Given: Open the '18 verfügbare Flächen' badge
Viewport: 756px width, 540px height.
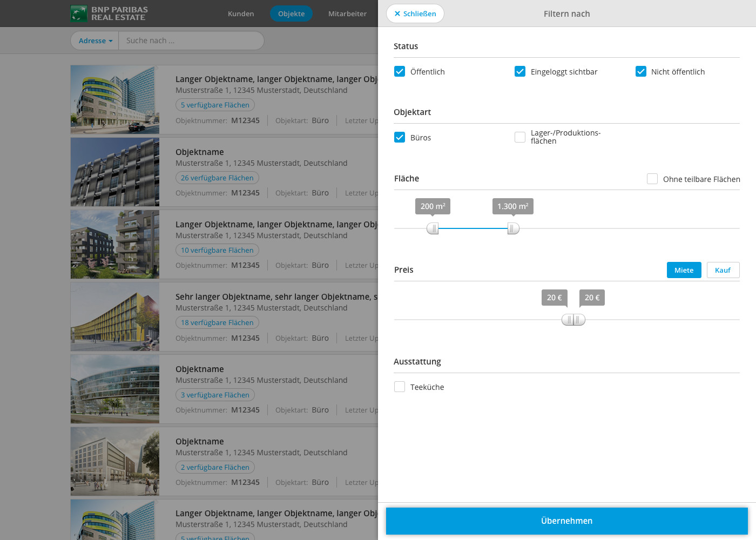Looking at the screenshot, I should 217,322.
